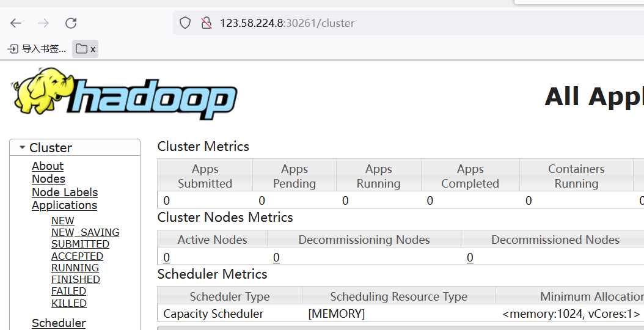Viewport: 644px width, 330px height.
Task: Click the Decommissioned Nodes count link
Action: point(470,258)
